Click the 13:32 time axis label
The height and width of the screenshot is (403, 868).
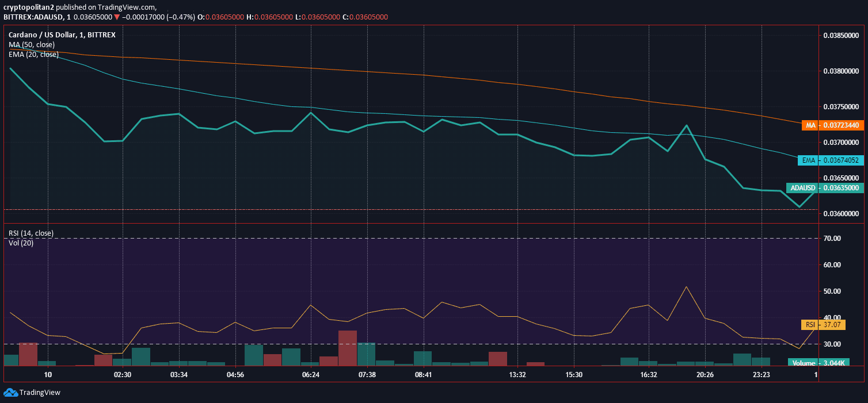click(x=517, y=375)
